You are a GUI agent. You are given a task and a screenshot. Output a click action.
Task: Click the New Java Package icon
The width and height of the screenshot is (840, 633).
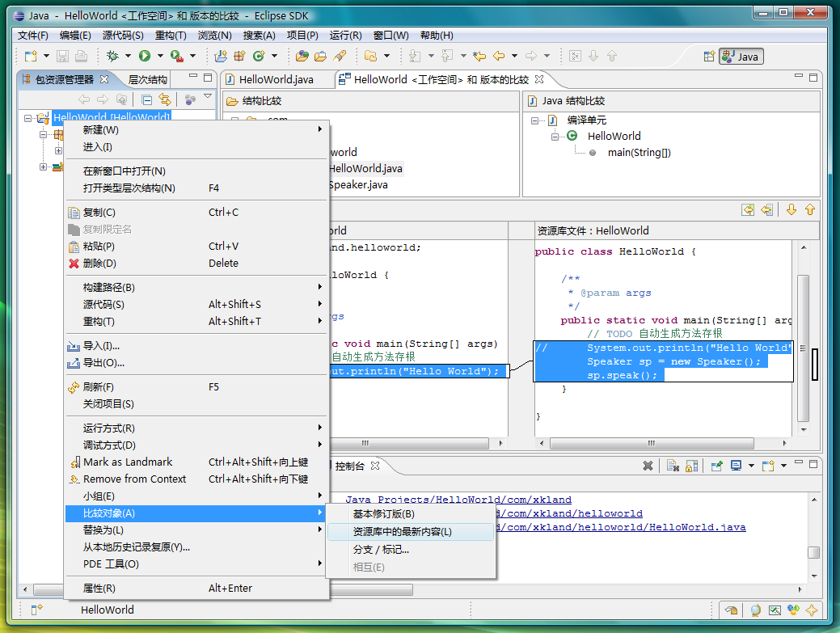[x=239, y=56]
